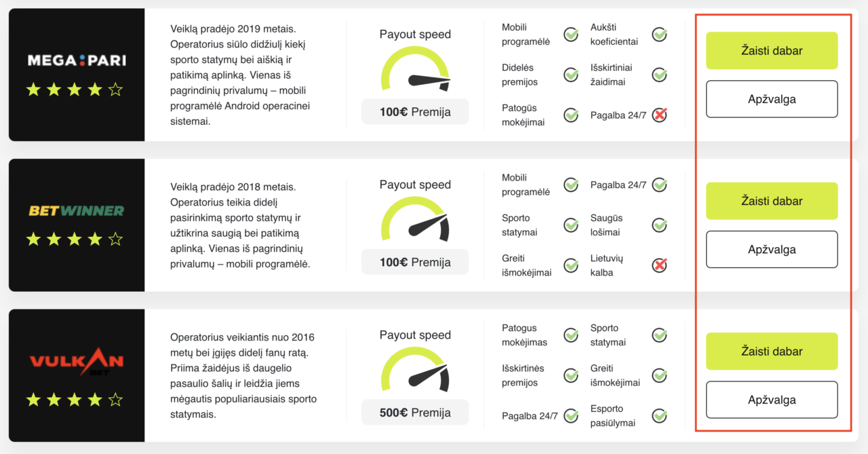Open the Vulkan Bet Apžvalga review
Viewport: 868px width, 454px height.
(x=772, y=400)
